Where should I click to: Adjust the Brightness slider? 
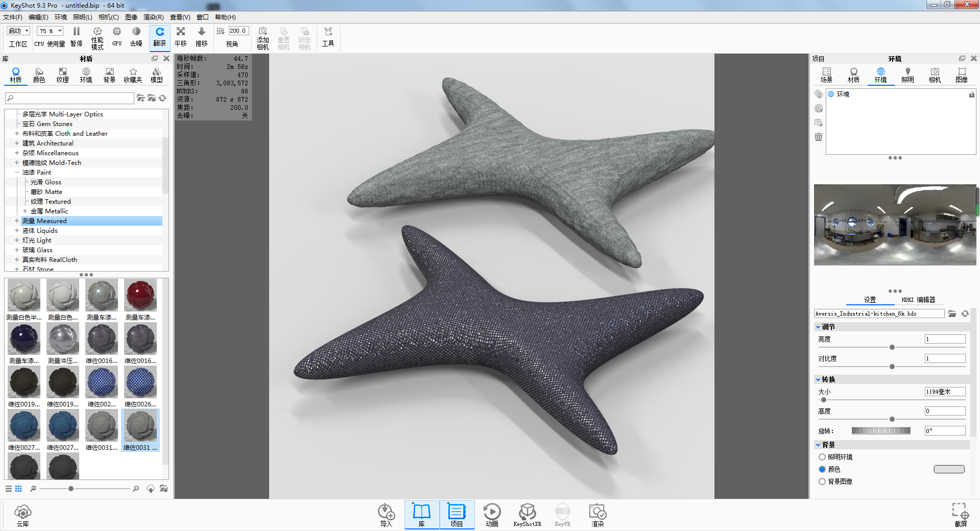pos(892,348)
